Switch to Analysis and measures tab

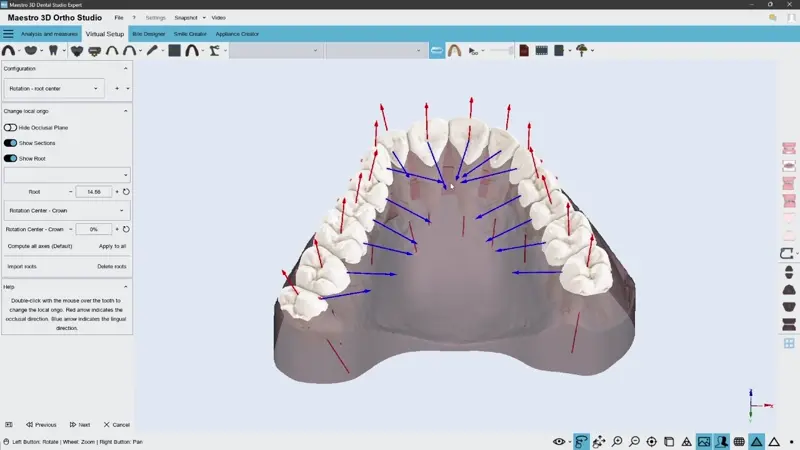point(49,34)
